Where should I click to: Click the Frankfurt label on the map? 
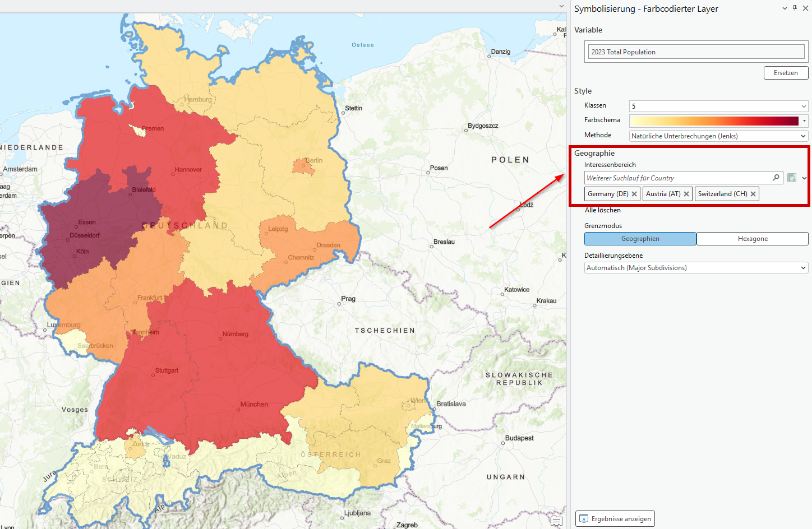(150, 298)
